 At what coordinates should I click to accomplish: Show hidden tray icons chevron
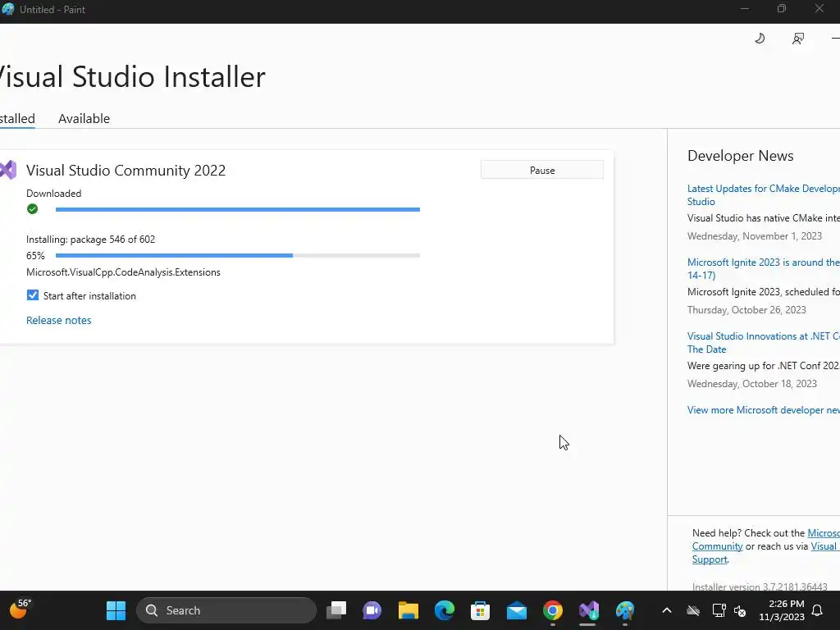click(x=666, y=610)
